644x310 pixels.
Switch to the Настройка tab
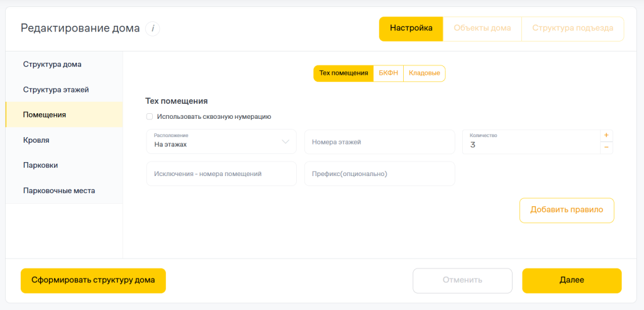pos(411,29)
